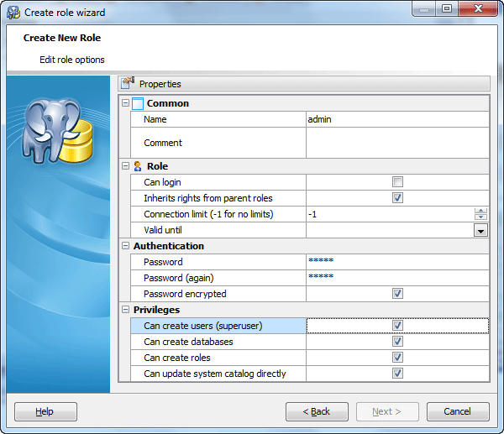Collapse the Privileges group

pos(126,310)
